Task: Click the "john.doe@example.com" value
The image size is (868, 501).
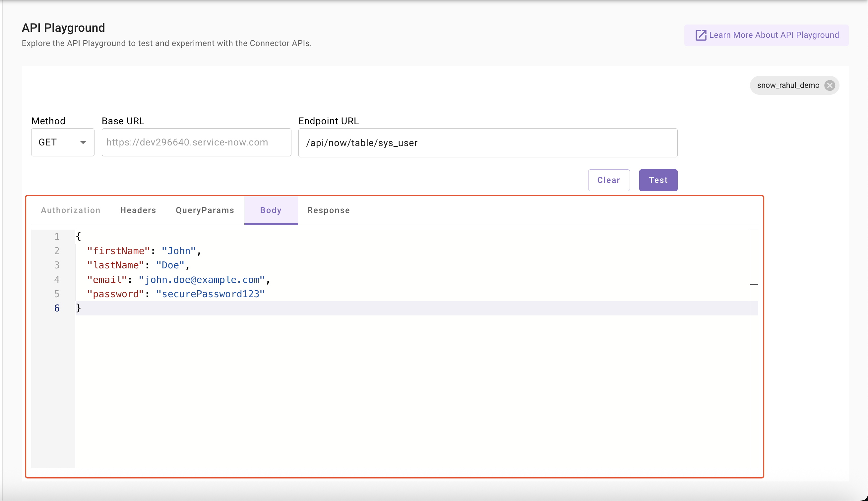Action: coord(202,280)
